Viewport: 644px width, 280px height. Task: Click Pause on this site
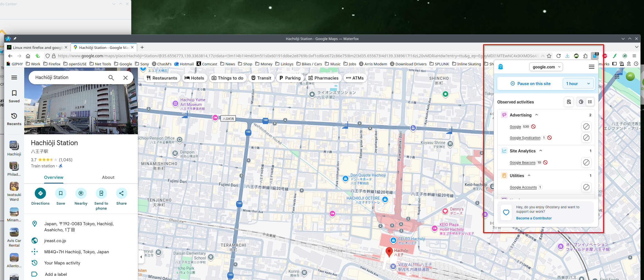[530, 84]
